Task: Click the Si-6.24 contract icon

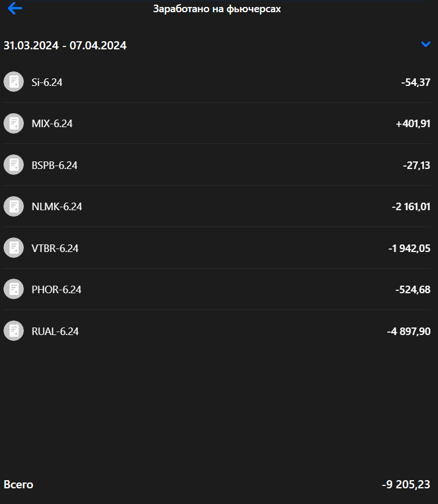Action: pos(13,82)
